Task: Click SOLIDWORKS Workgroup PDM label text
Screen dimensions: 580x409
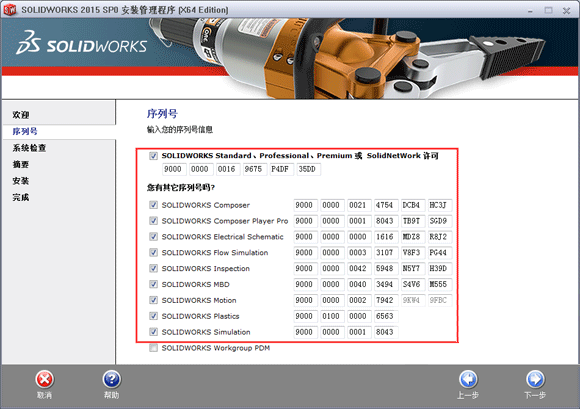Action: [x=216, y=348]
